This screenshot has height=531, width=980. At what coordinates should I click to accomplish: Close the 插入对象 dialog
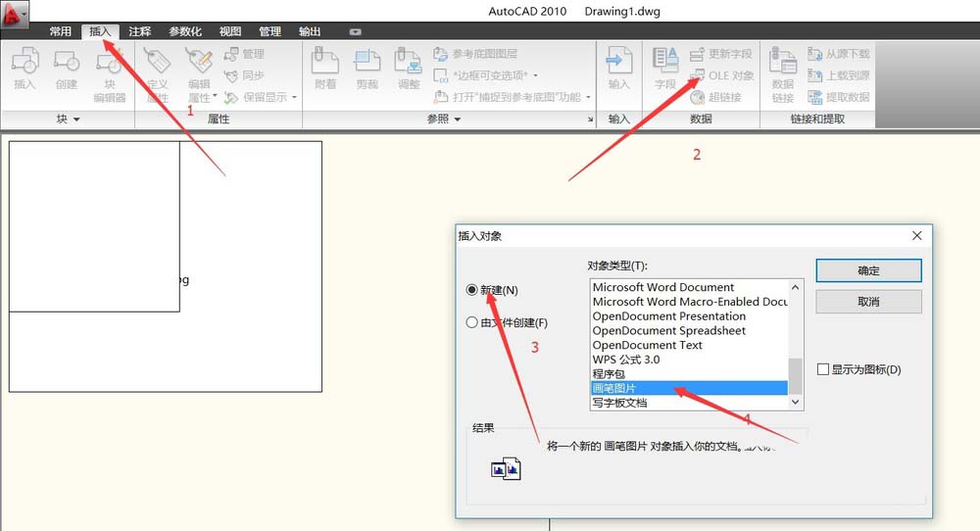[917, 235]
